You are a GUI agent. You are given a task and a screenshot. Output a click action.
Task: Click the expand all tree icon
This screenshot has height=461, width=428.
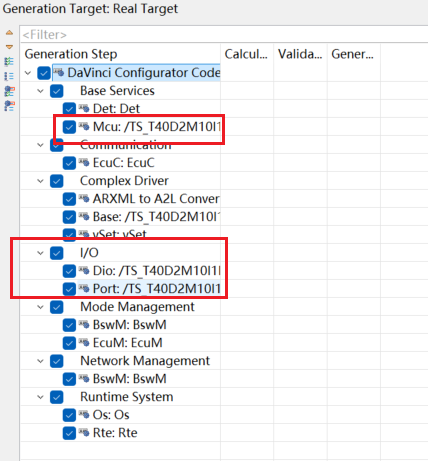[x=9, y=61]
